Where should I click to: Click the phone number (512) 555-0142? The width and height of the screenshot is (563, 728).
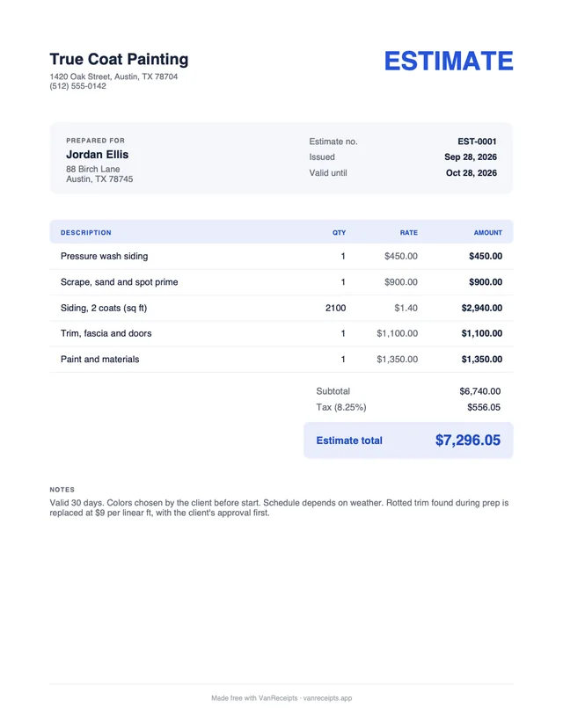(78, 86)
